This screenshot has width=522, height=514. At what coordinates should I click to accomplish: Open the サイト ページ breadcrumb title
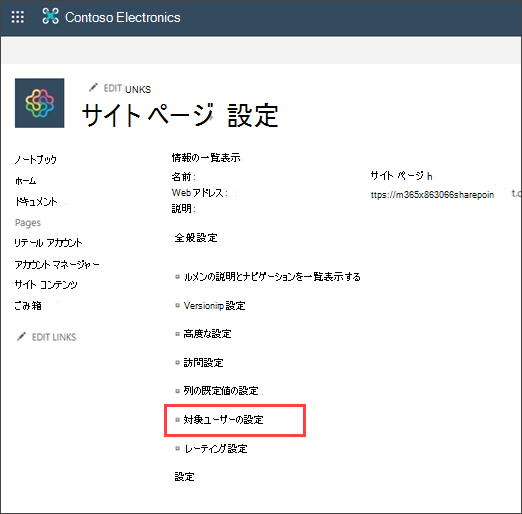tap(147, 115)
